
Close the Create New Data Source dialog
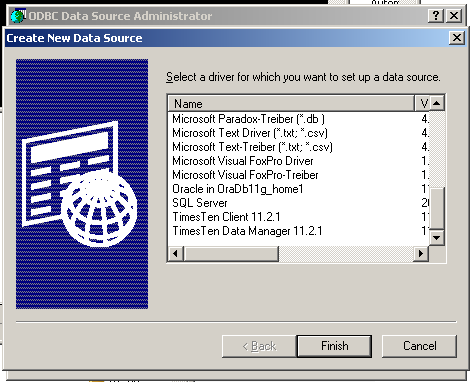(457, 38)
